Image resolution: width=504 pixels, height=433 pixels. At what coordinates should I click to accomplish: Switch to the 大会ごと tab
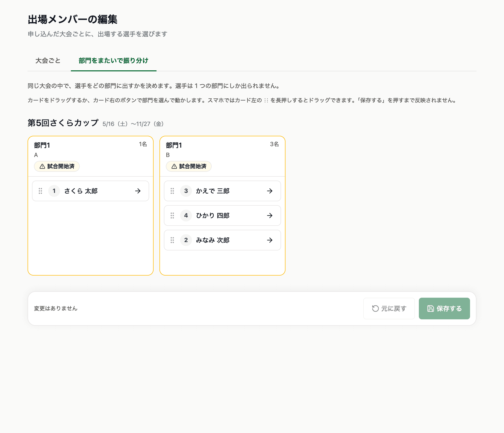click(48, 61)
